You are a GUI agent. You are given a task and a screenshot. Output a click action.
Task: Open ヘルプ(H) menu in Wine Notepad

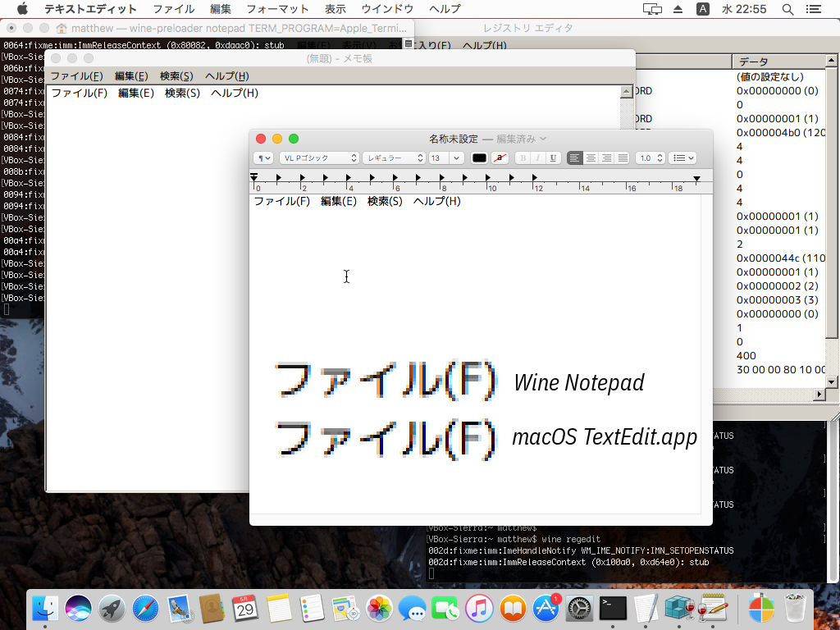coord(227,76)
